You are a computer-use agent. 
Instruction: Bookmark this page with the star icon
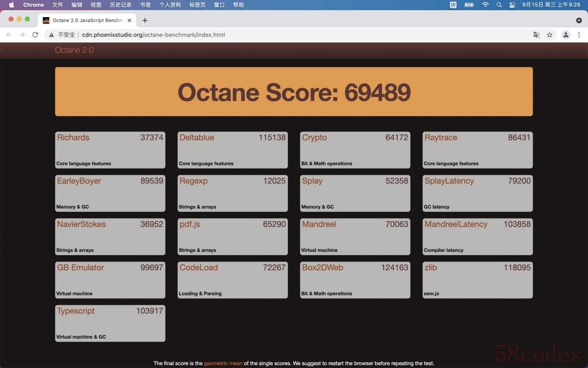click(549, 35)
